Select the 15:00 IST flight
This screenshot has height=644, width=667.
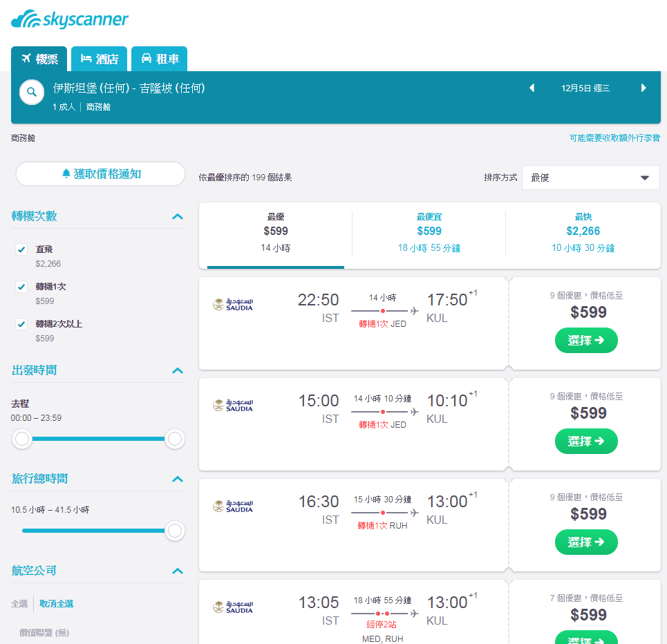[586, 441]
